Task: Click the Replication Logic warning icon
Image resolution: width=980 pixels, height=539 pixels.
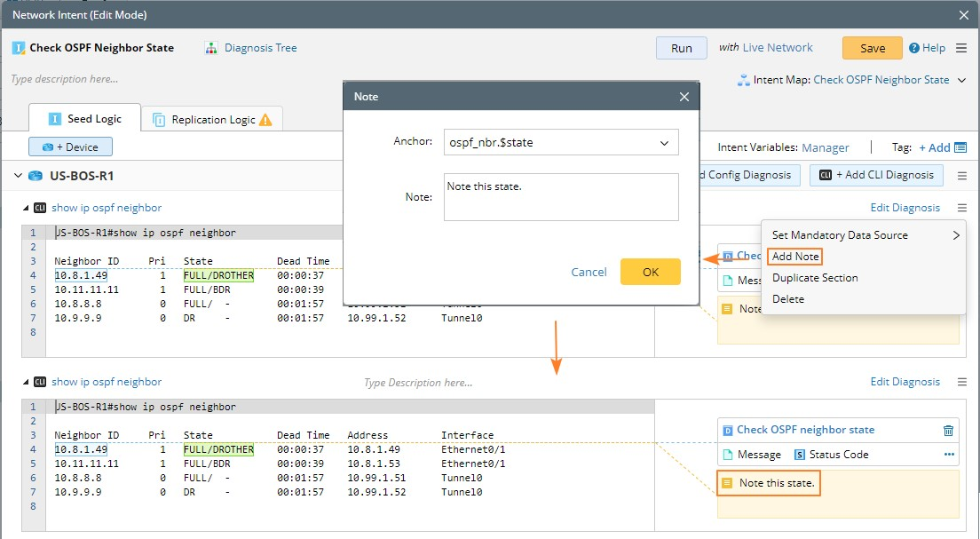Action: [265, 120]
